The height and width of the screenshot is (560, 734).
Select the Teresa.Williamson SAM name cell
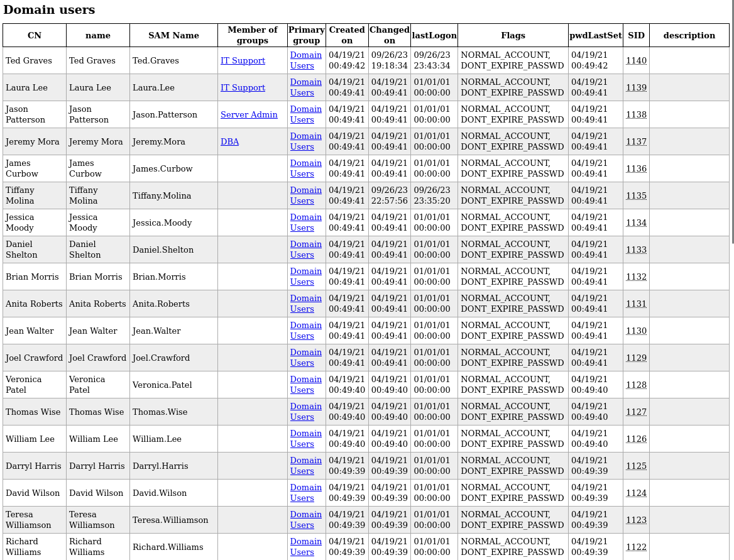click(173, 520)
